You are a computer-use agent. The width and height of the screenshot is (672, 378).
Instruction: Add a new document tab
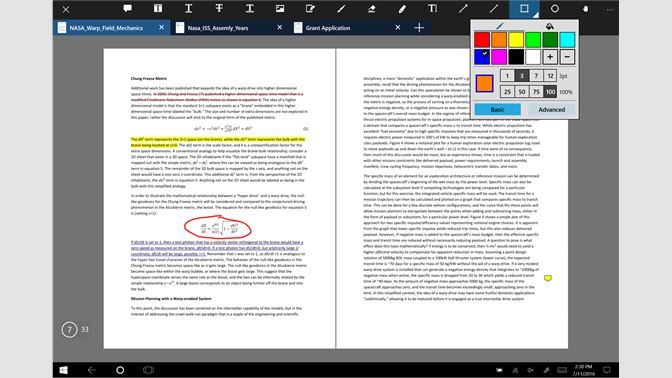pyautogui.click(x=419, y=28)
